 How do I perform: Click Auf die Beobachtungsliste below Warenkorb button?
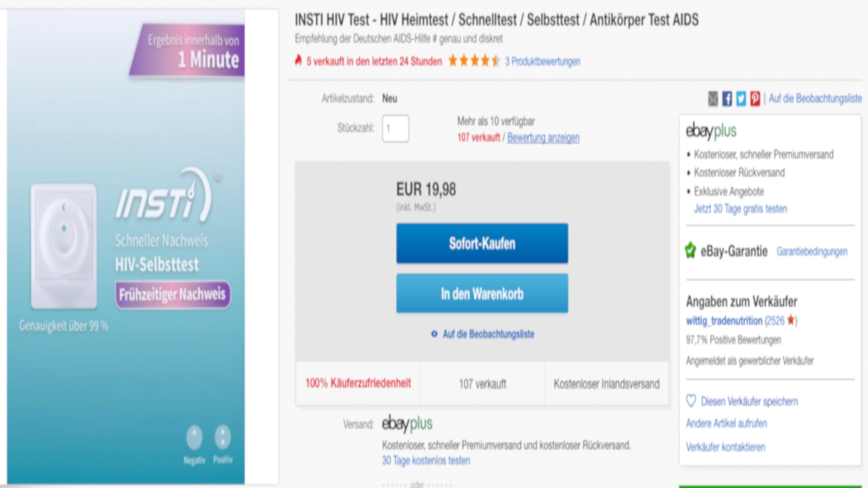pos(488,334)
